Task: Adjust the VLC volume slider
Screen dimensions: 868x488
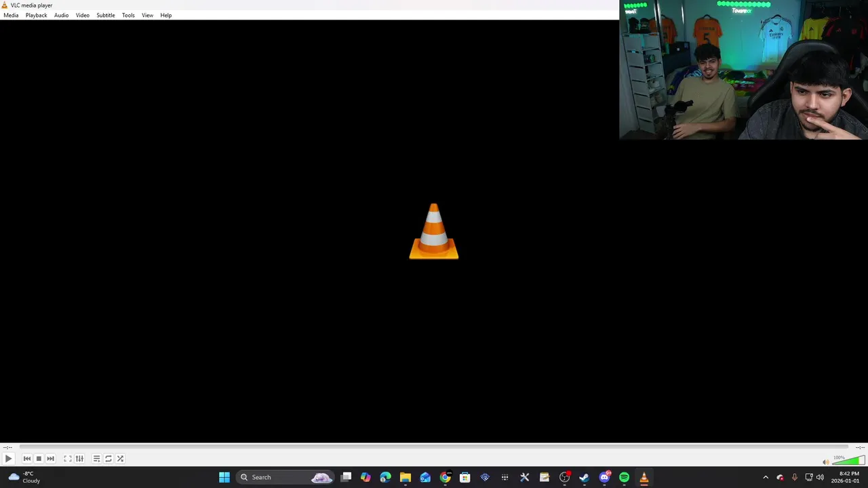Action: click(x=848, y=460)
